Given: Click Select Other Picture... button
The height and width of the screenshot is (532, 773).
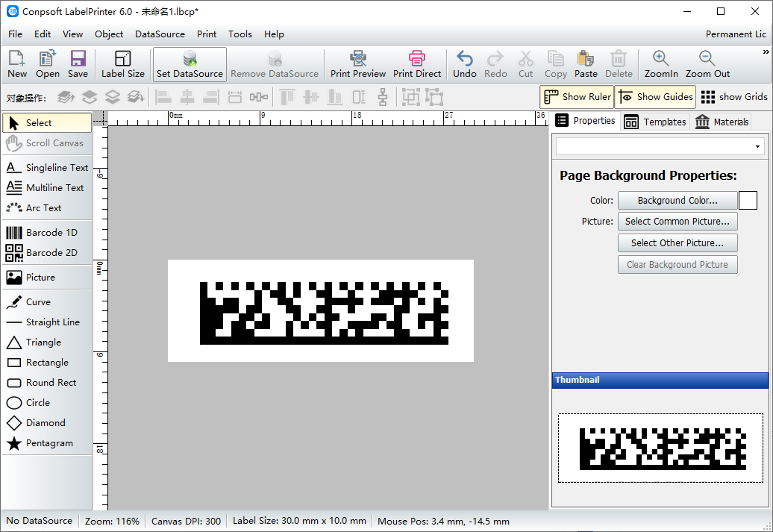Looking at the screenshot, I should 677,243.
